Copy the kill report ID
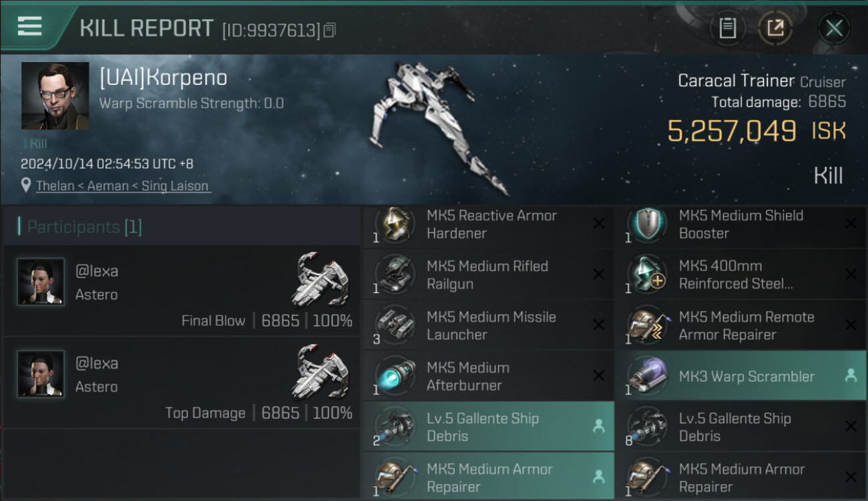This screenshot has width=868, height=501. click(330, 30)
